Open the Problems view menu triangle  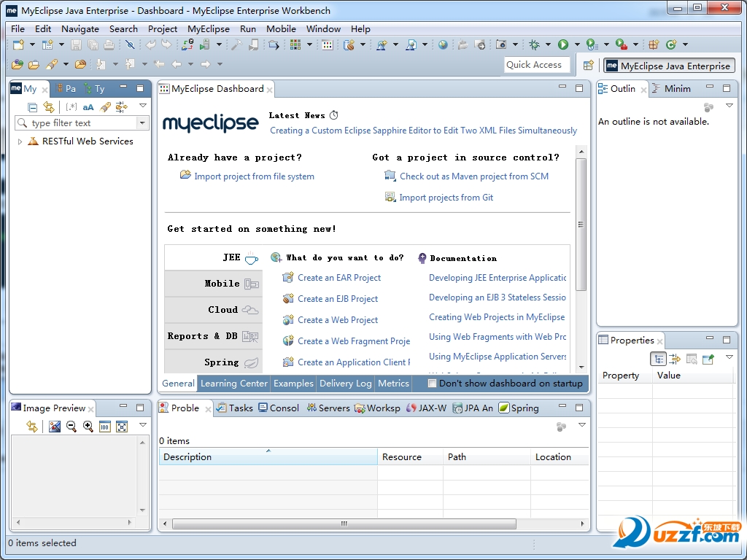pos(581,425)
